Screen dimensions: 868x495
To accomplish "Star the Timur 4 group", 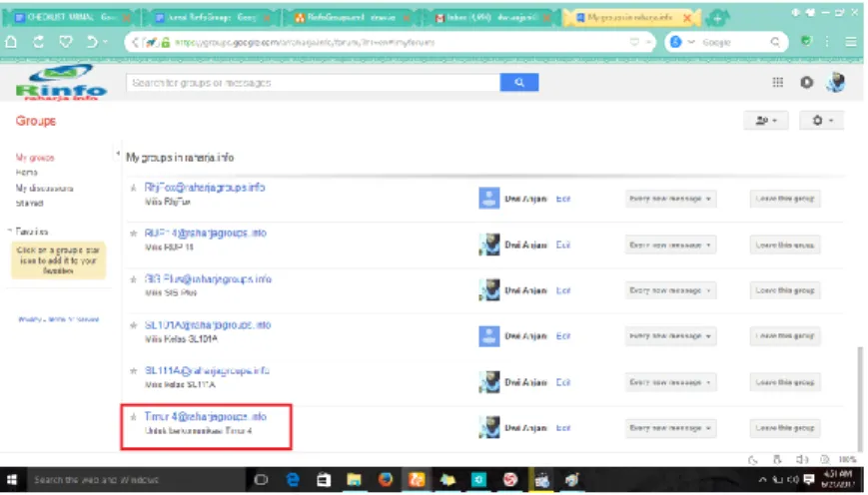I will [134, 417].
